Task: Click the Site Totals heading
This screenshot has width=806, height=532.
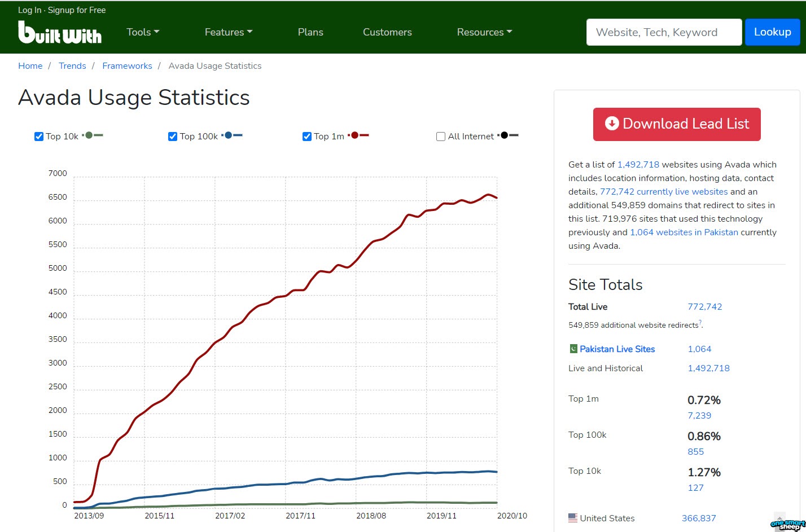Action: pos(606,285)
